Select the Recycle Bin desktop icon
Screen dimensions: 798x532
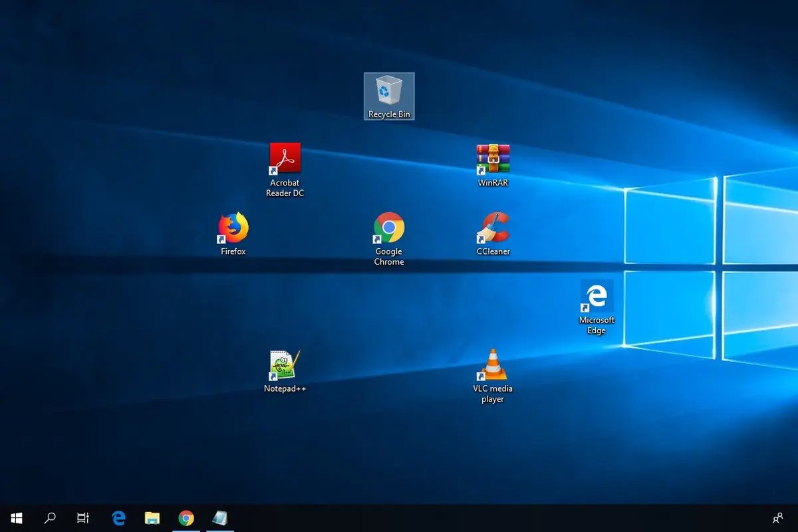pyautogui.click(x=389, y=96)
